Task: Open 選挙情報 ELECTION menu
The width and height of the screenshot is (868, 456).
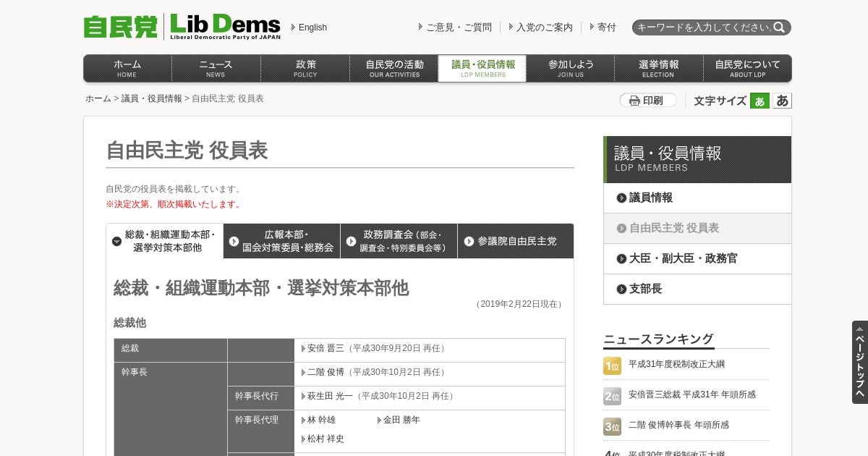Action: tap(659, 68)
